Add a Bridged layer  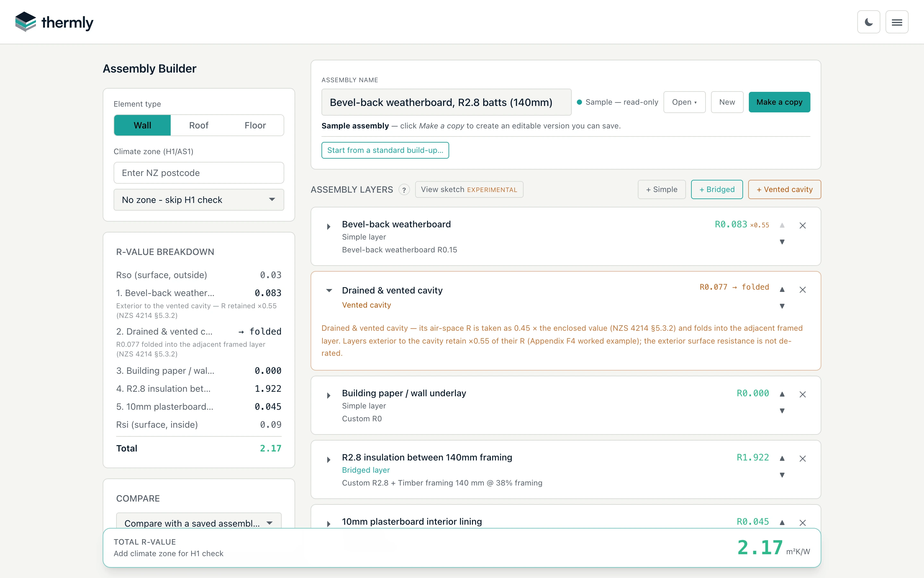717,189
